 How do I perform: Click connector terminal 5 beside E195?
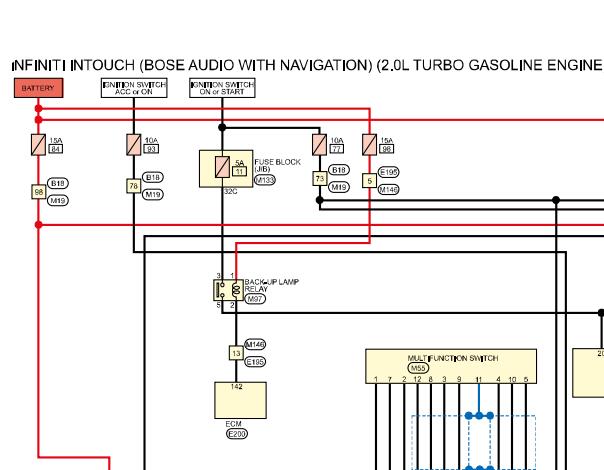pos(369,181)
